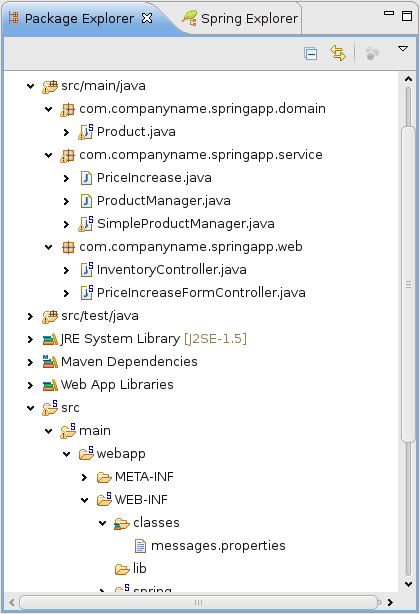420x614 pixels.
Task: Click the Product.java file icon
Action: [x=86, y=132]
